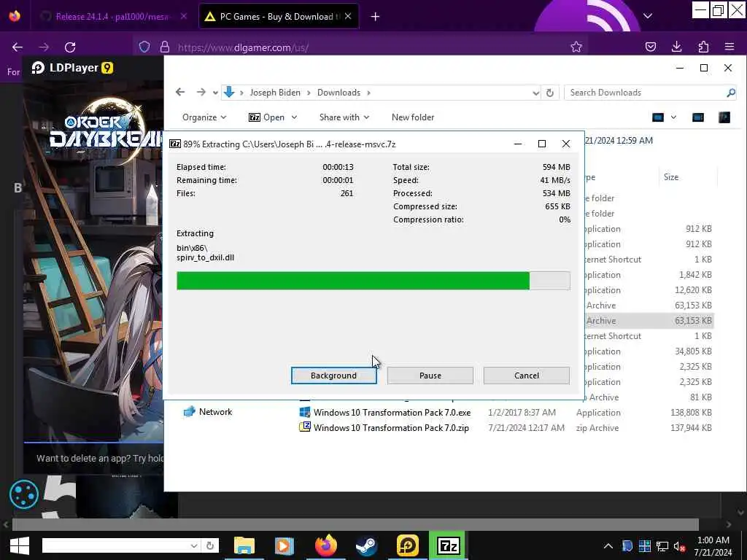
Task: Change your view icon in Explorer toolbar
Action: 658,117
